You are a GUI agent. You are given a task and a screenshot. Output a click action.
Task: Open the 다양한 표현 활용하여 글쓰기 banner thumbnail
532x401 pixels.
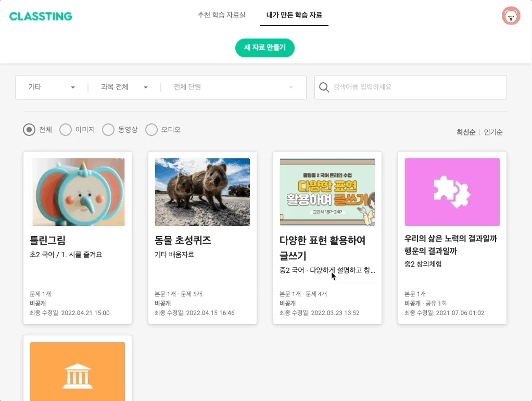327,192
